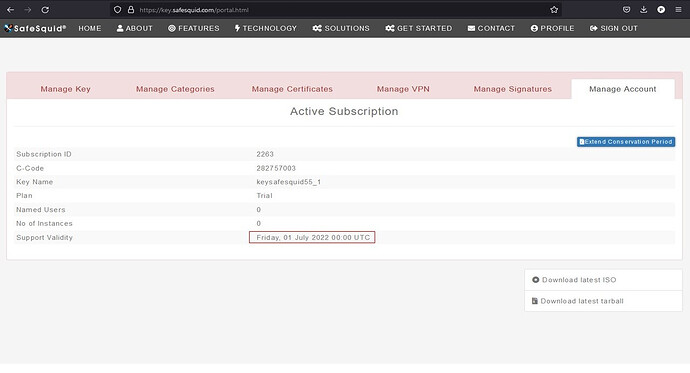Click the Key Name label
The height and width of the screenshot is (373, 690).
34,182
